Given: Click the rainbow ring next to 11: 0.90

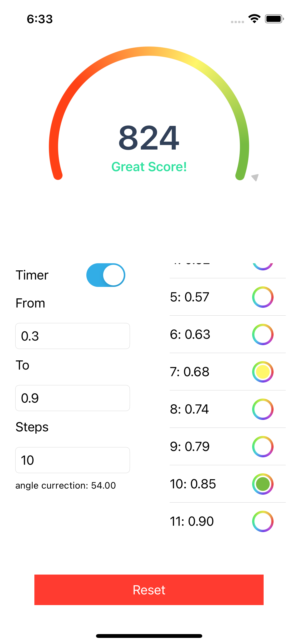Looking at the screenshot, I should click(263, 521).
